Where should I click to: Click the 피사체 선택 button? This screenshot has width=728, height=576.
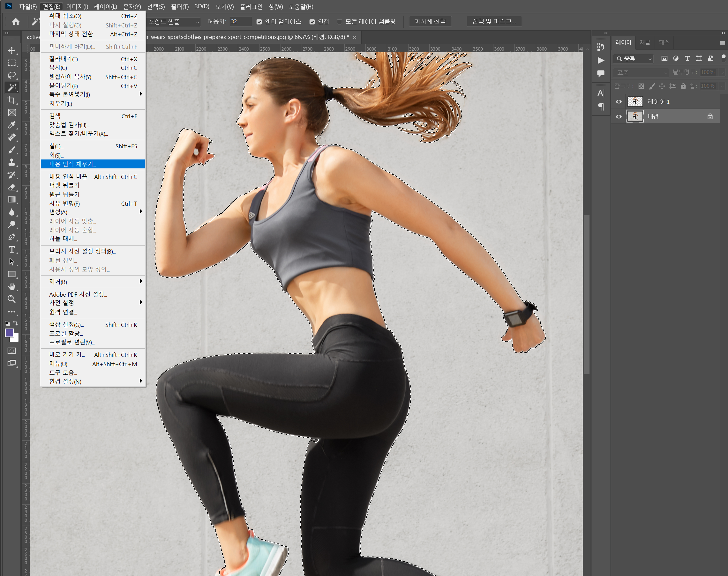(x=430, y=21)
